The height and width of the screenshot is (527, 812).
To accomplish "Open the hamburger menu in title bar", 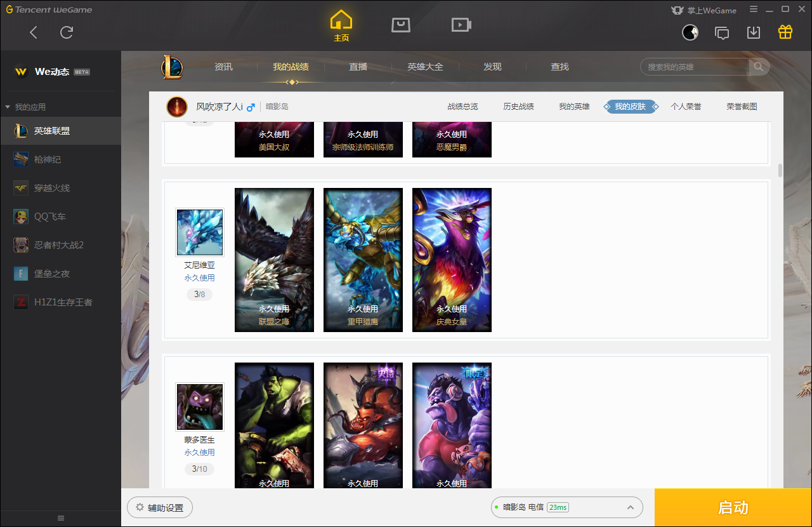I will (754, 10).
